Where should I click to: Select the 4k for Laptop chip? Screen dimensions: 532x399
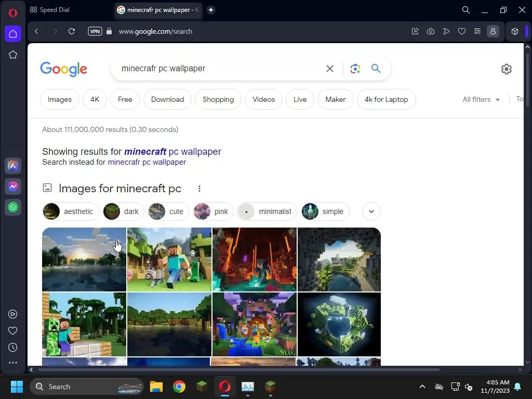pos(386,99)
